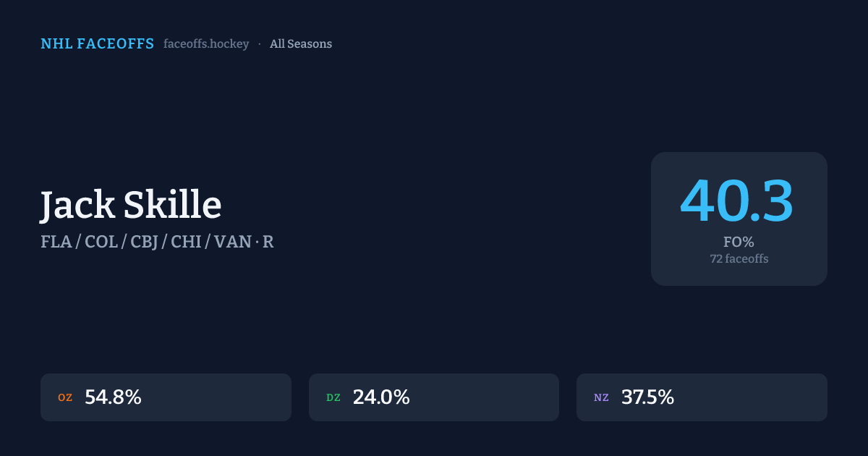The height and width of the screenshot is (456, 868).
Task: Click the CBJ team abbreviation
Action: point(145,242)
